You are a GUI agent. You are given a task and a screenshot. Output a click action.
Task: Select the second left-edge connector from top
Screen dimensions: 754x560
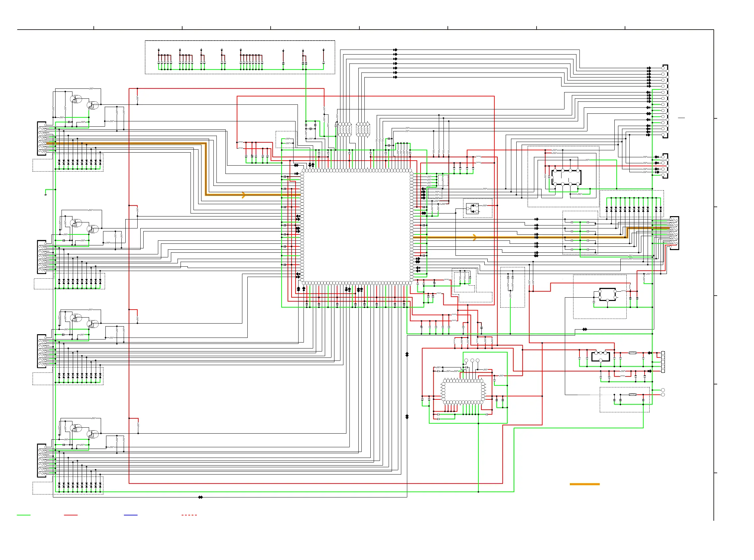pos(42,257)
